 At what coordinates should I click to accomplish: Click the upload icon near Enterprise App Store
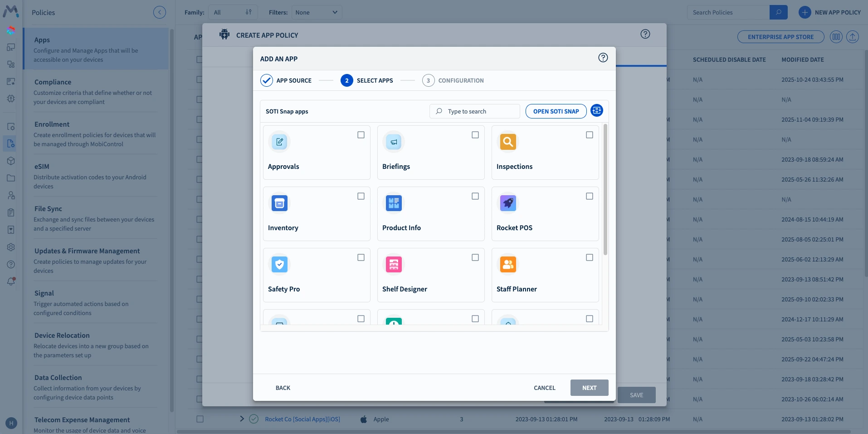(x=853, y=37)
